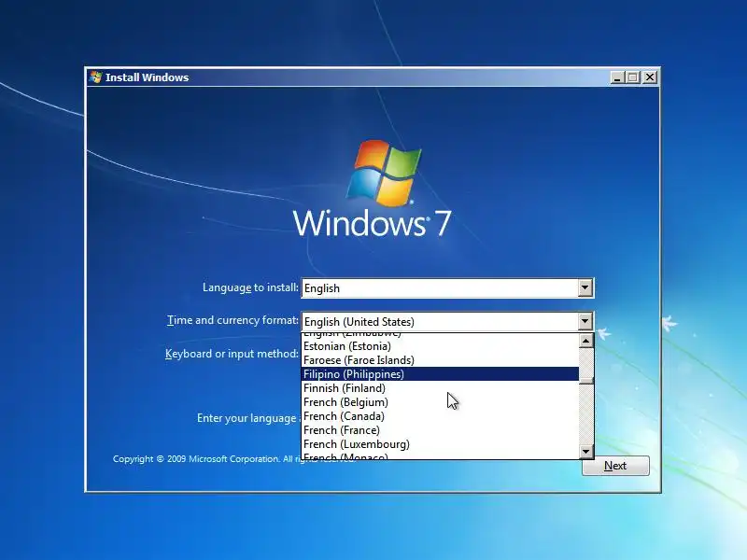Pick French (Luxembourg) entry
Viewport: 747px width, 560px height.
440,444
